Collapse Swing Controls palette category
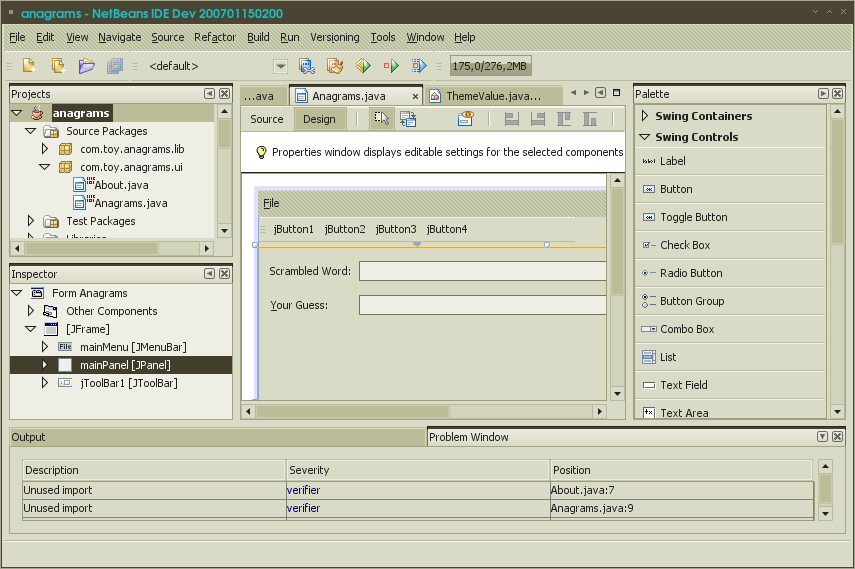855x569 pixels. 645,137
